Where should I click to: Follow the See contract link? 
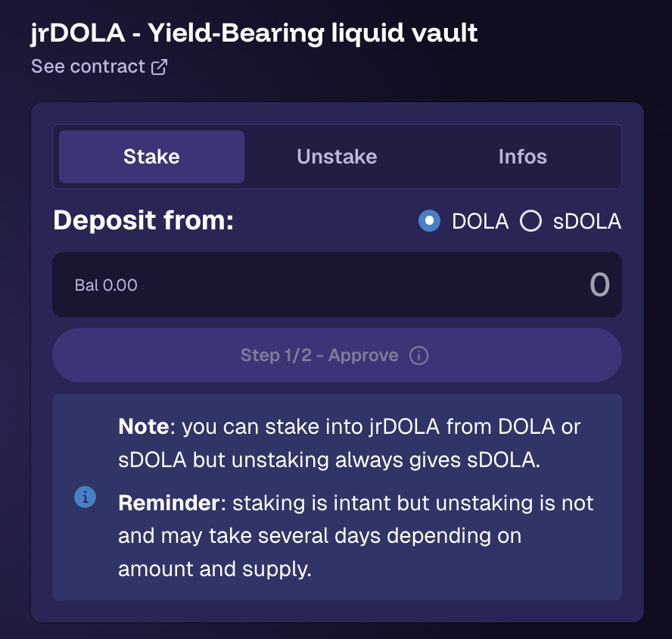coord(88,67)
